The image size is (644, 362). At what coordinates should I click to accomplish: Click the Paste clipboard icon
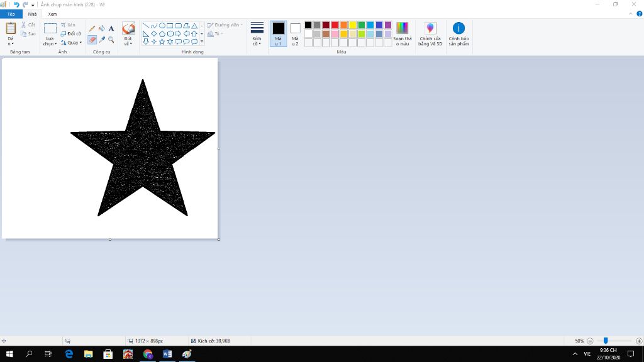coord(11,28)
